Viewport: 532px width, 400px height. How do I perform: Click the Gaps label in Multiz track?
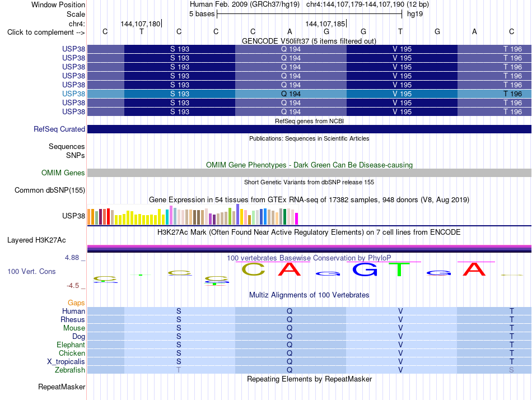pyautogui.click(x=76, y=303)
